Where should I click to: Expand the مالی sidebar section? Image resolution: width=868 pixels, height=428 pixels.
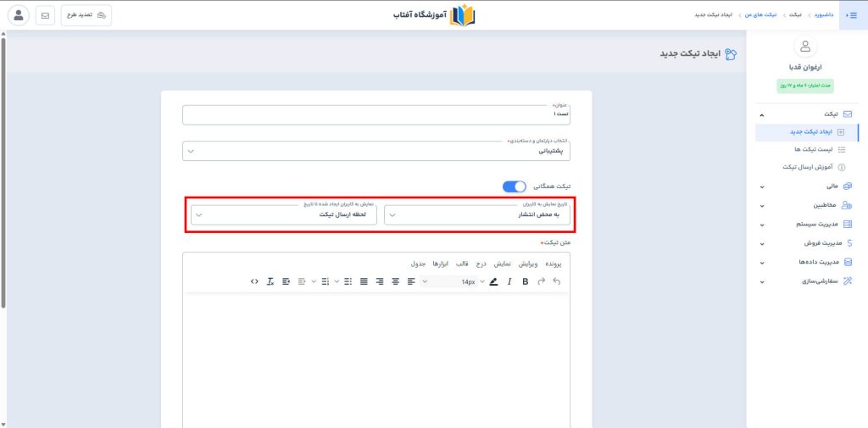(805, 186)
